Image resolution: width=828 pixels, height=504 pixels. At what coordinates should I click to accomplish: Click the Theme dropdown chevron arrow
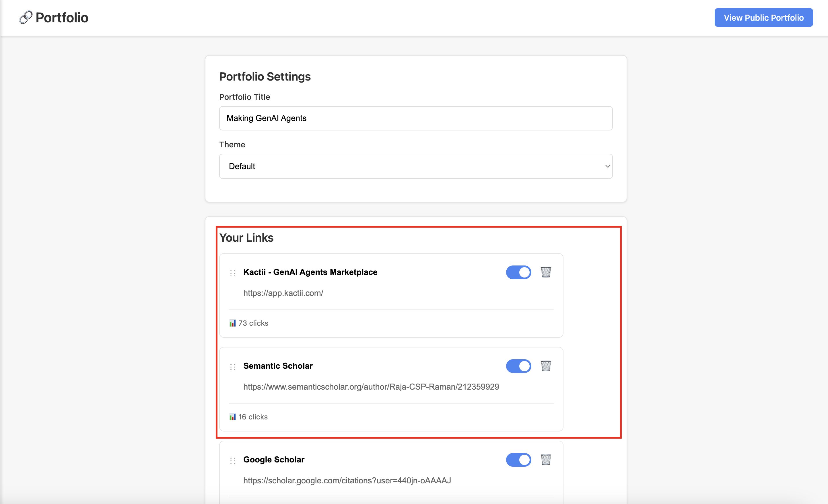(x=608, y=166)
